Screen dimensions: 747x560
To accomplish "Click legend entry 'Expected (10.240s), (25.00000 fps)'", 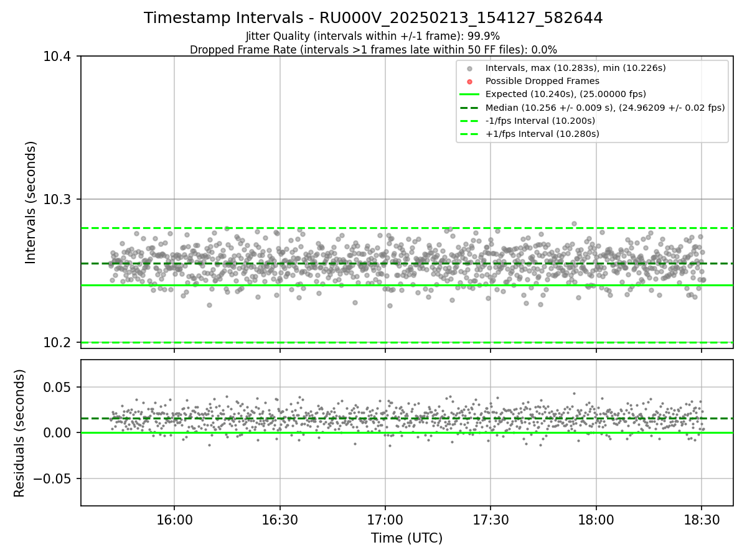I will click(565, 94).
